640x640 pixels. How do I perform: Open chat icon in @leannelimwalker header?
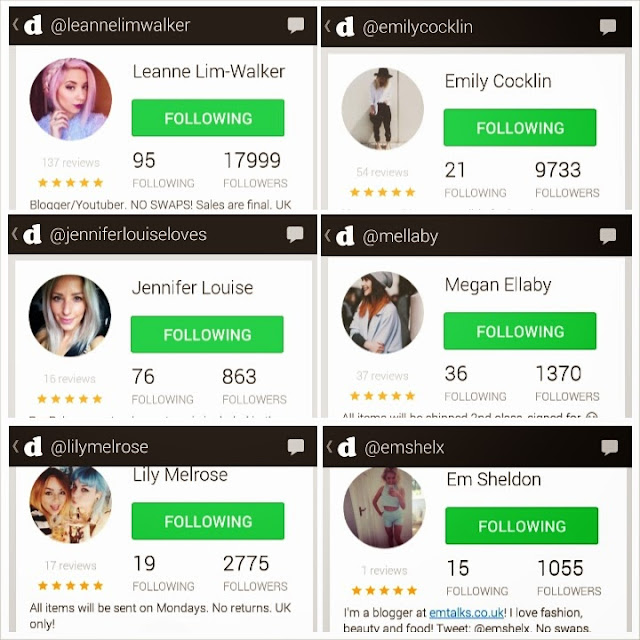(296, 25)
